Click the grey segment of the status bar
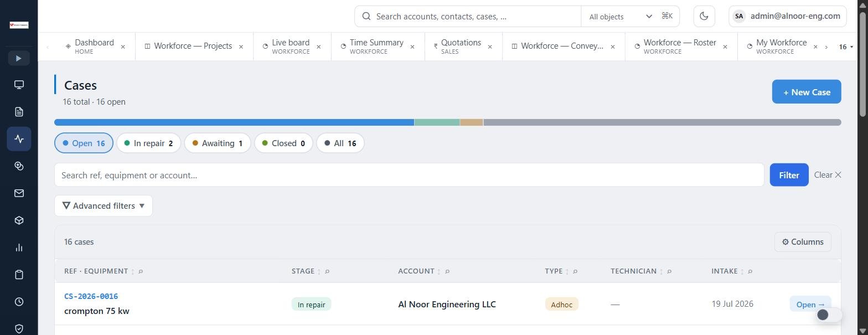Viewport: 868px width, 335px height. pyautogui.click(x=662, y=122)
